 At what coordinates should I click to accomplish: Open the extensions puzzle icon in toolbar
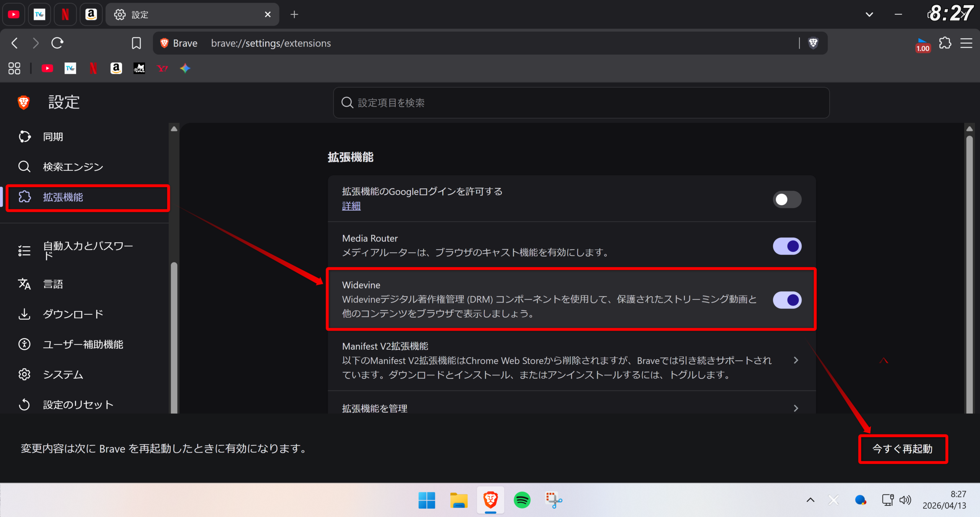point(945,43)
